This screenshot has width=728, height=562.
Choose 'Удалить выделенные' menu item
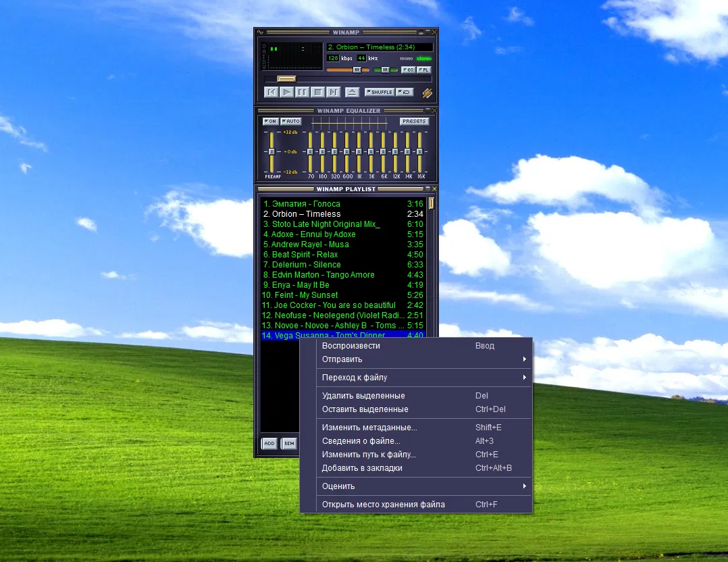(x=416, y=396)
